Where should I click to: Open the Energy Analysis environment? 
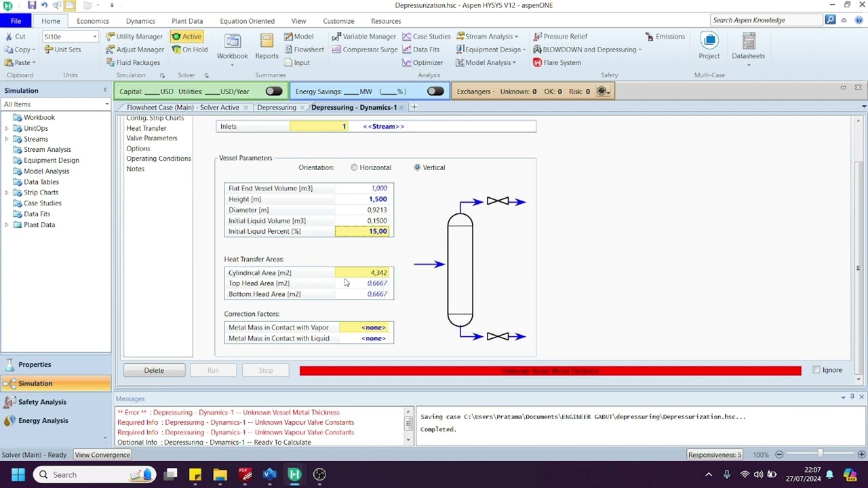pos(56,420)
